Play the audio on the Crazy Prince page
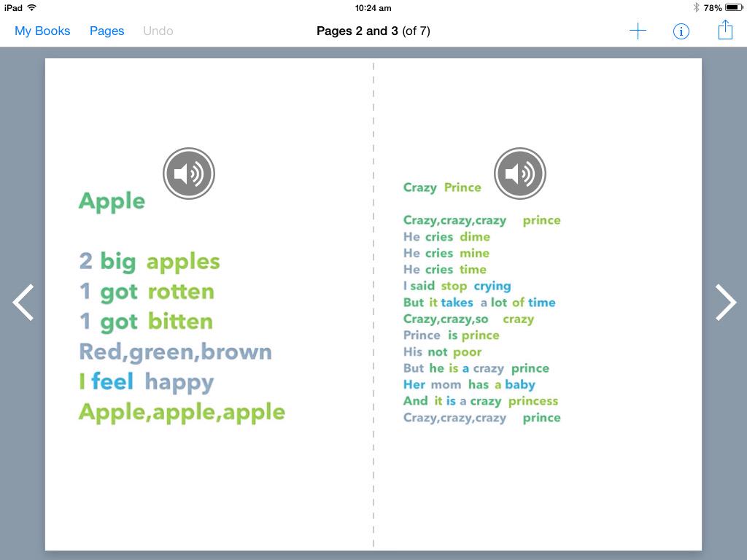This screenshot has width=747, height=560. [x=520, y=173]
